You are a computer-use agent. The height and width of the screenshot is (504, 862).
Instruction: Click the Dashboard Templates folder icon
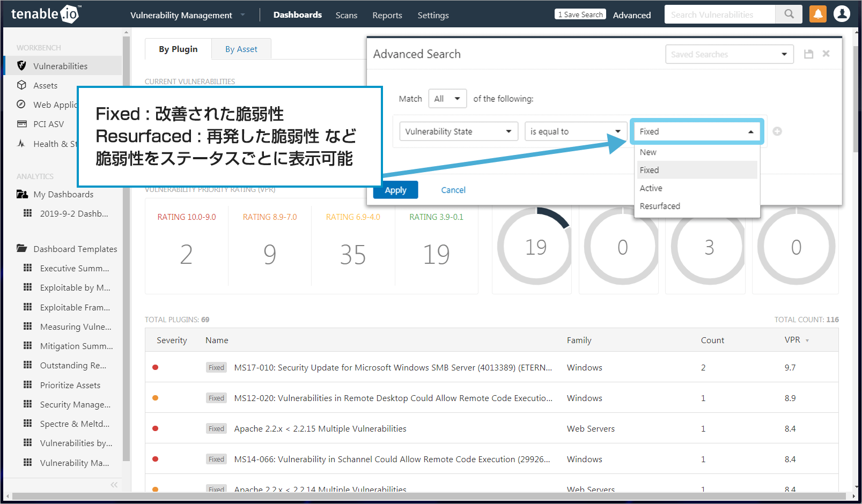22,248
